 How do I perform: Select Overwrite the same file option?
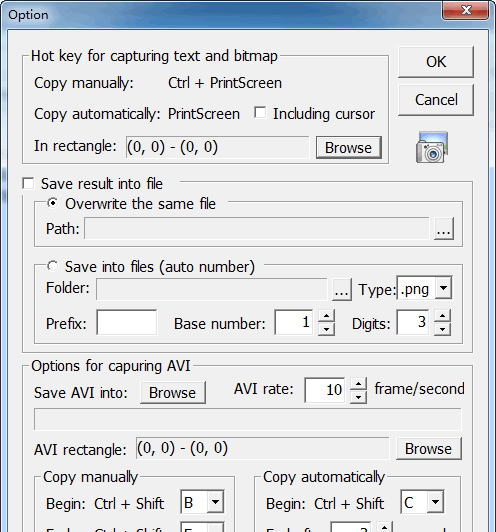[x=52, y=203]
